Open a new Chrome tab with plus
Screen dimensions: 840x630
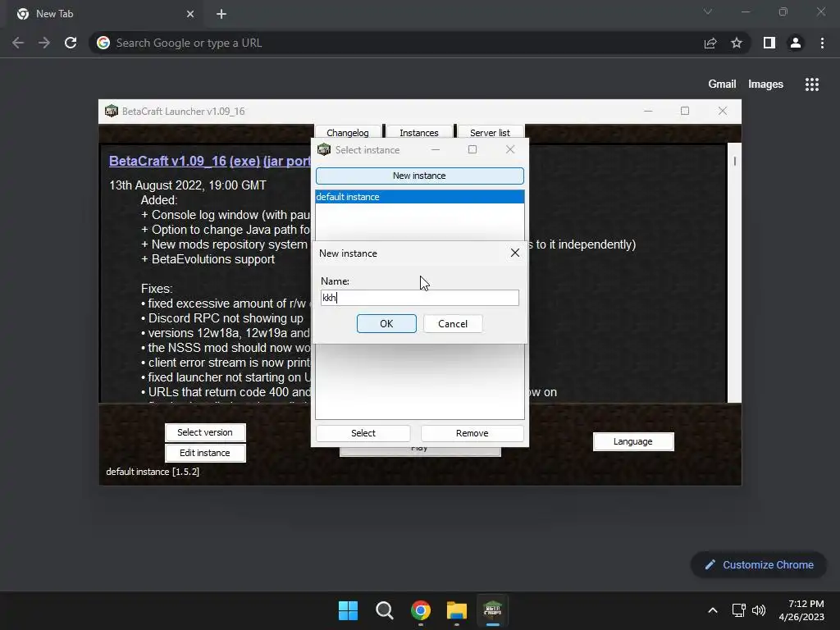[221, 14]
